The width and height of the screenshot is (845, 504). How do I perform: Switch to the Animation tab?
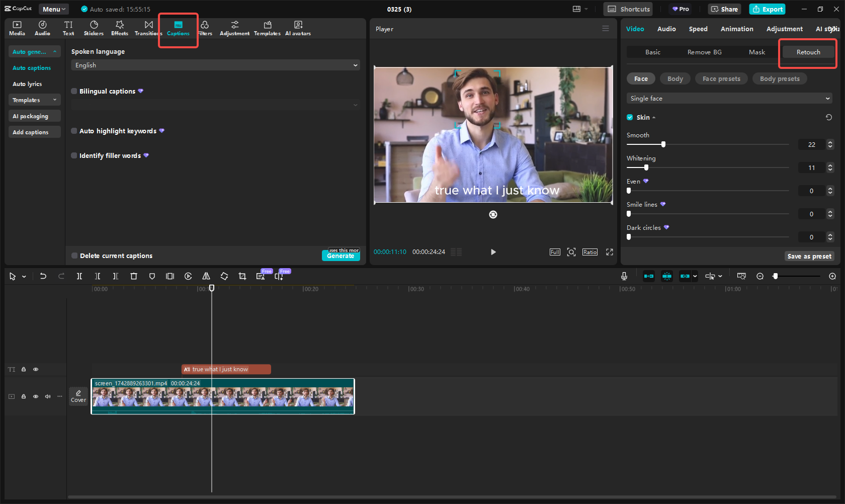point(736,29)
